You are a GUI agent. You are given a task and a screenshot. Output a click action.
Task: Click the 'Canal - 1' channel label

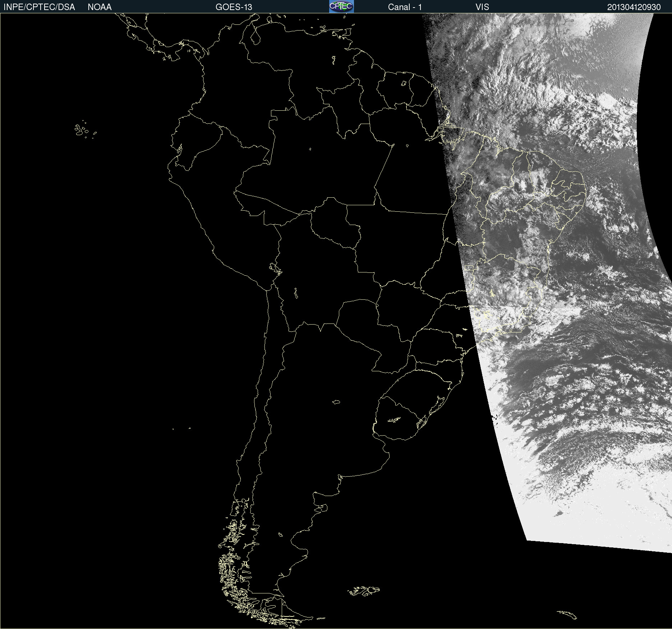point(405,7)
